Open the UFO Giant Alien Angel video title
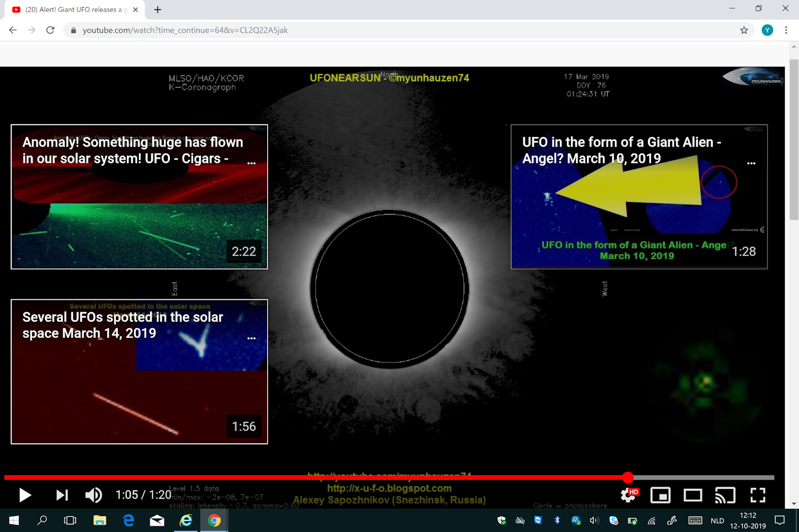 621,150
